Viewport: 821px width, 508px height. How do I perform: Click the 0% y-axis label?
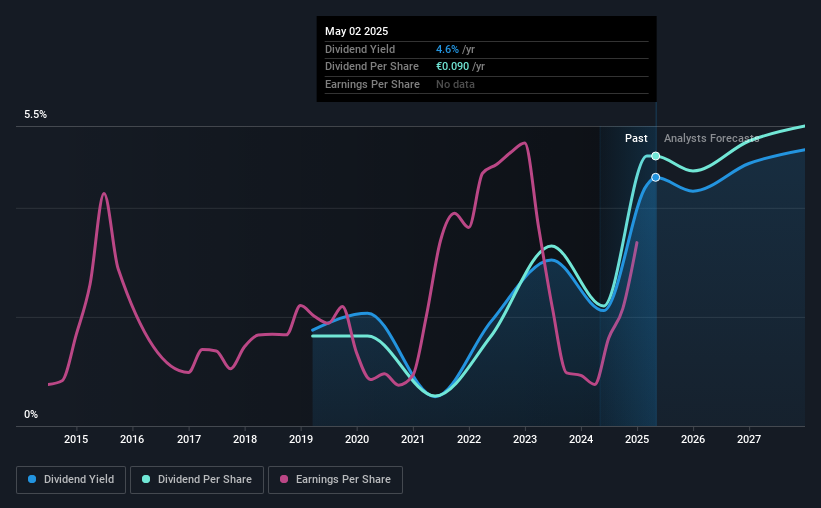tap(31, 414)
